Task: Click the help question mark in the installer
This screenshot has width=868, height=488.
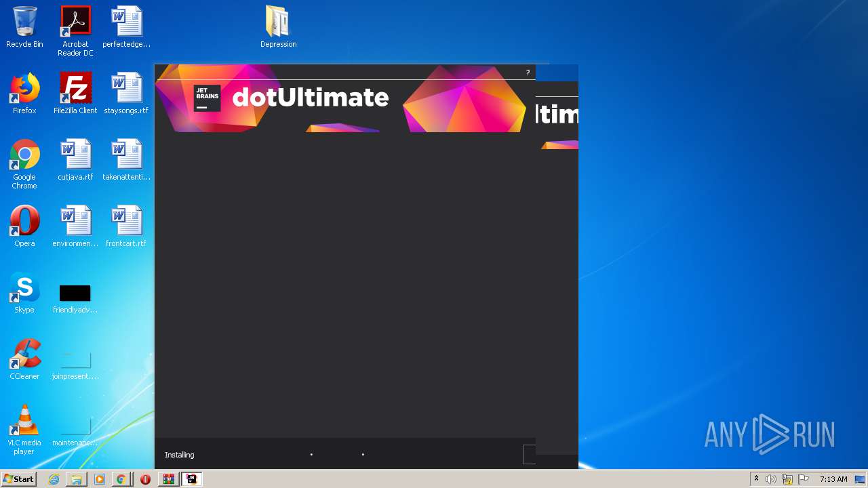Action: (x=528, y=73)
